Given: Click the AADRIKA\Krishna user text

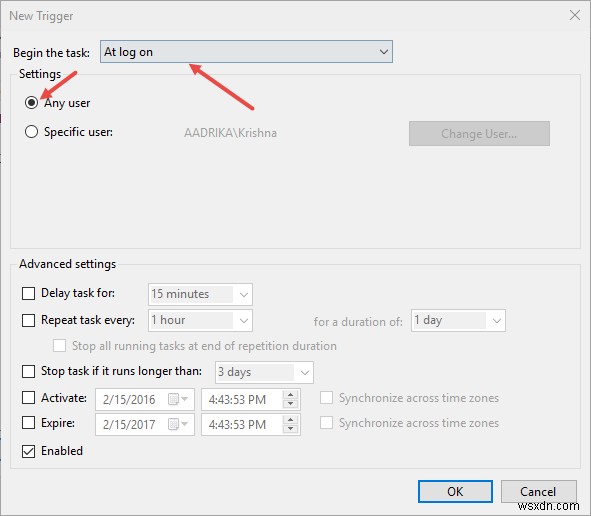Looking at the screenshot, I should point(230,133).
